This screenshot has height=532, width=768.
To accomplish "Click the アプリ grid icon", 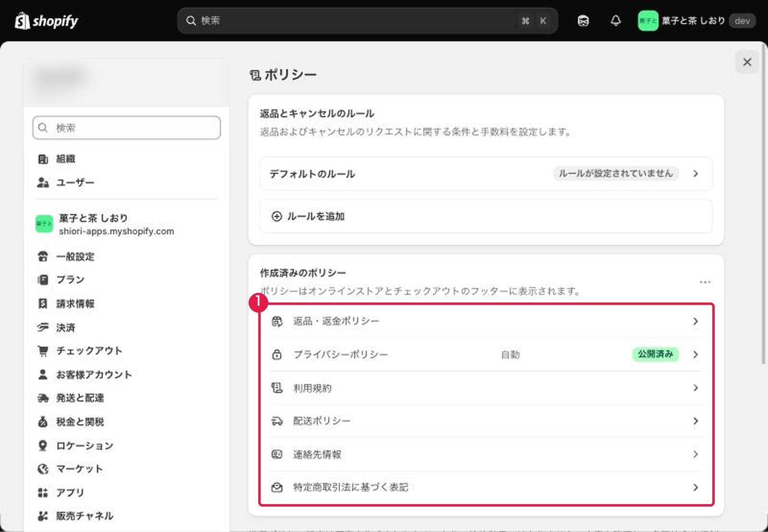I will [43, 493].
